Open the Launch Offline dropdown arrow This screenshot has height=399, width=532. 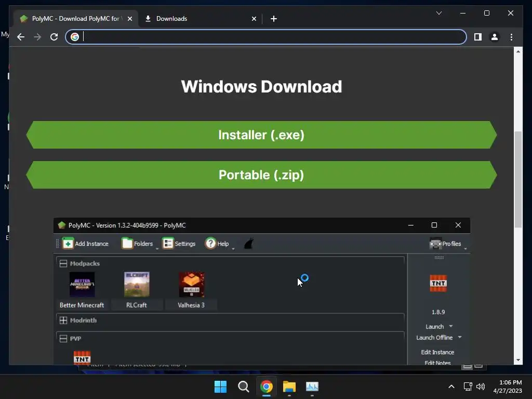[x=460, y=337]
